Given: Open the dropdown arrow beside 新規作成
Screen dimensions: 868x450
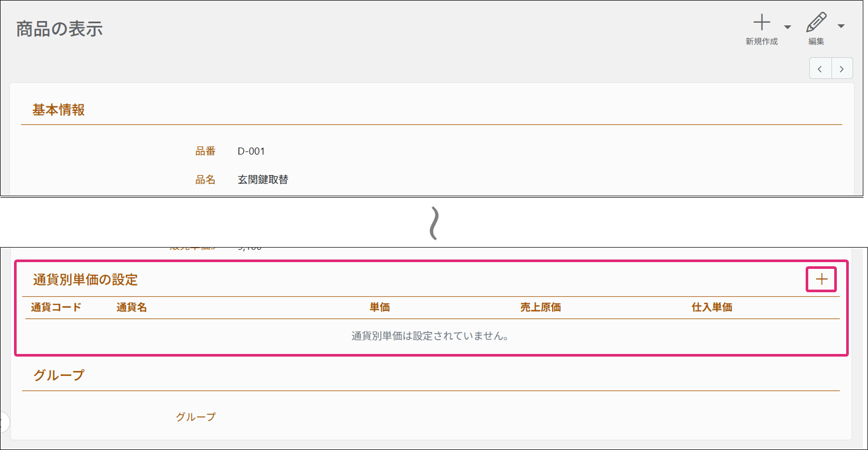Looking at the screenshot, I should pyautogui.click(x=787, y=27).
